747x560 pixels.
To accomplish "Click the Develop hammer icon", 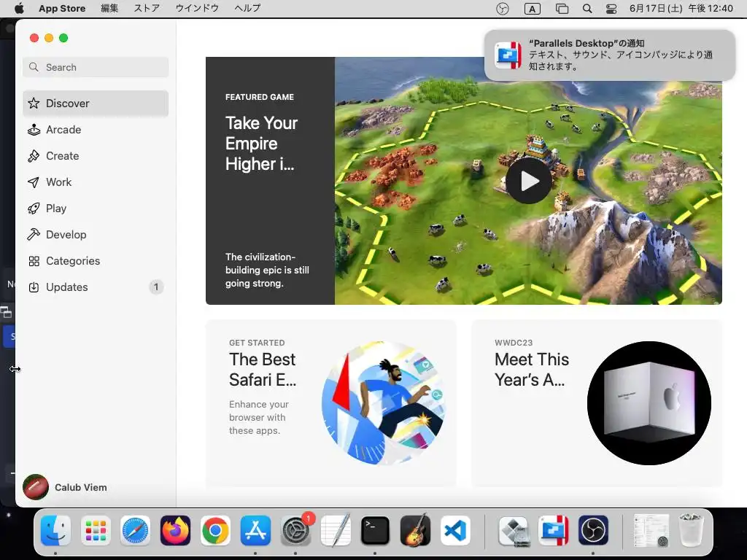I will (34, 234).
